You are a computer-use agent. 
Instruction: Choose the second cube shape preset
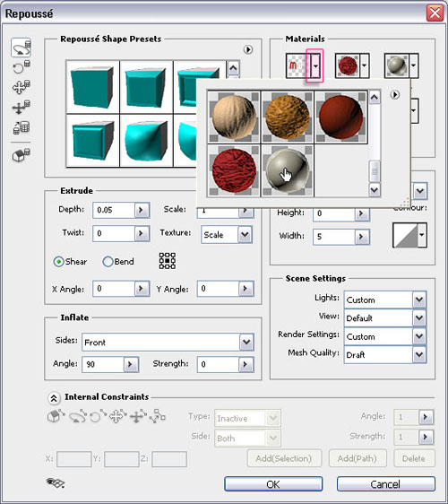pos(146,87)
